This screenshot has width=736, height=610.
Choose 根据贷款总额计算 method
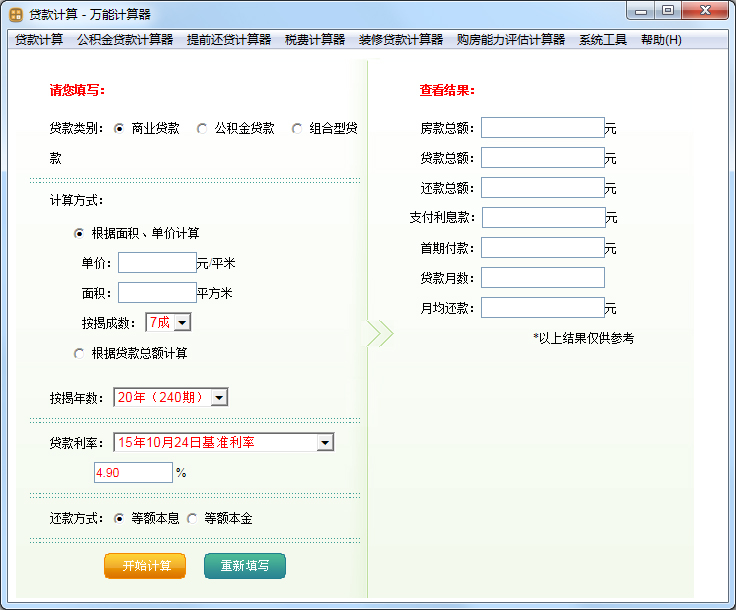point(79,353)
